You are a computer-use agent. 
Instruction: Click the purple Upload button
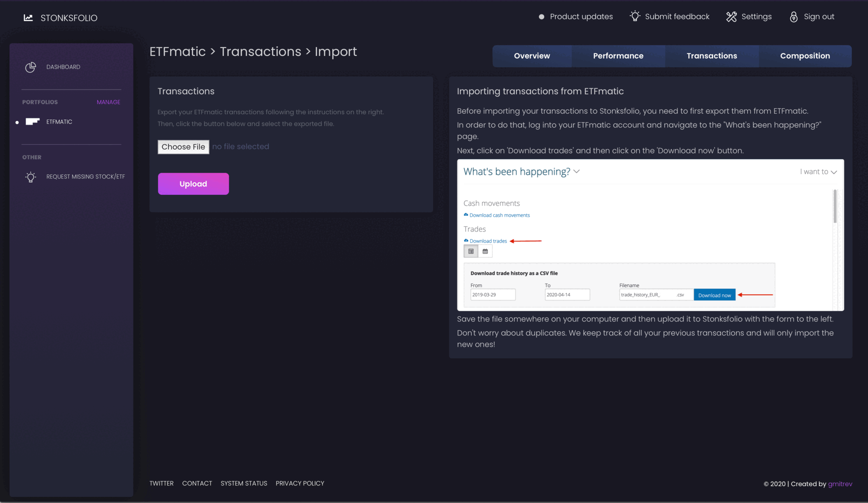(x=193, y=184)
